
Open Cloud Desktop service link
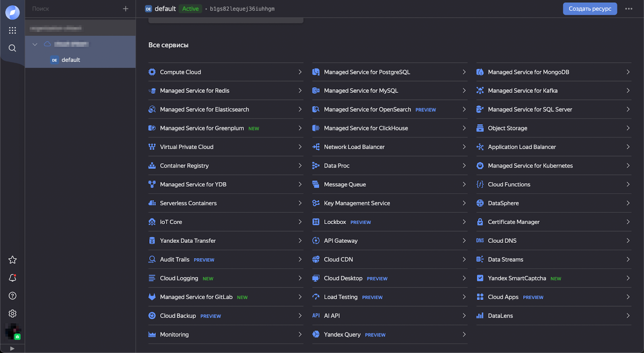pos(343,278)
